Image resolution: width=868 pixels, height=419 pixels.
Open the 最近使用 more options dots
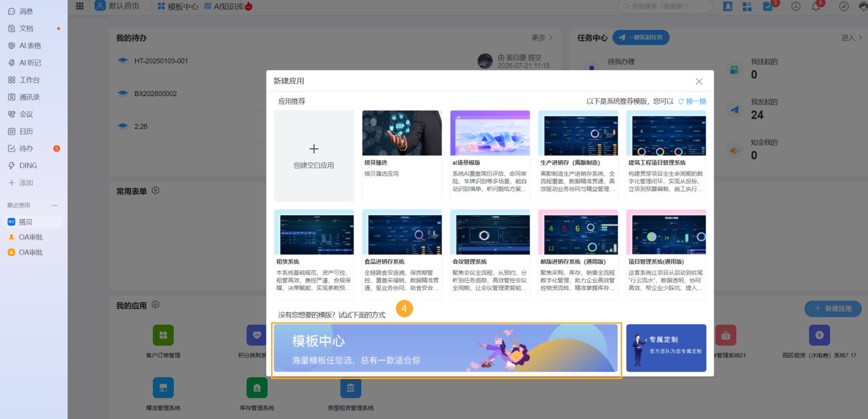[55, 205]
